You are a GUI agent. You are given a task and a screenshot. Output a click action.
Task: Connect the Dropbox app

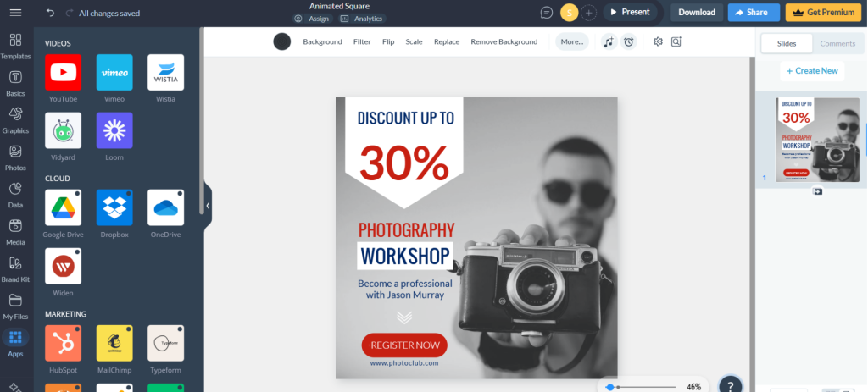tap(114, 207)
